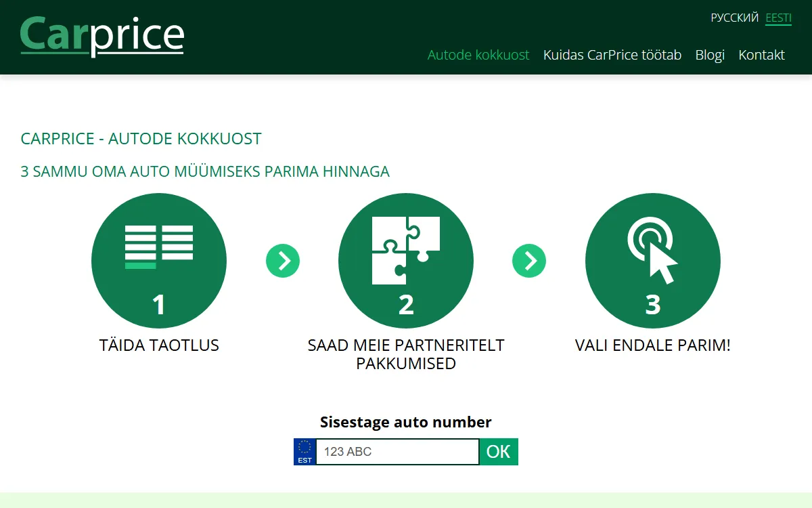This screenshot has height=508, width=812.
Task: Click the step 1 form icon circle
Action: tap(159, 261)
